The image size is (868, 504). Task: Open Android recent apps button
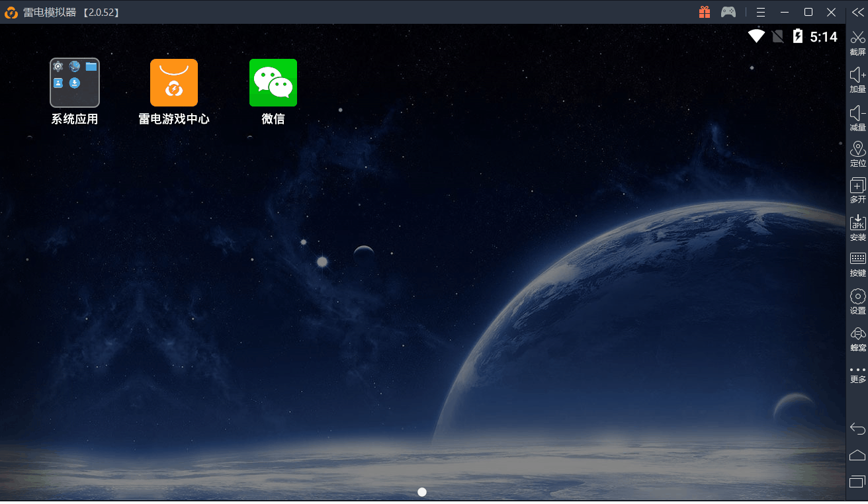tap(857, 482)
